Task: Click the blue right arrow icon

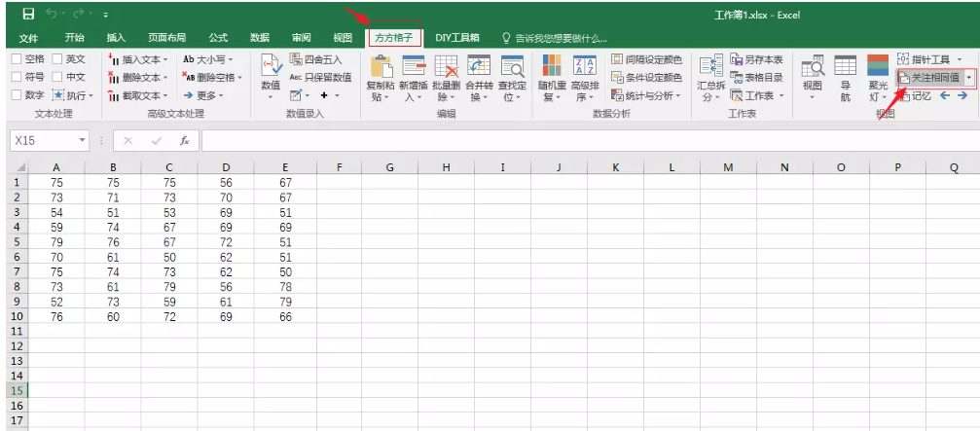Action: [x=962, y=95]
